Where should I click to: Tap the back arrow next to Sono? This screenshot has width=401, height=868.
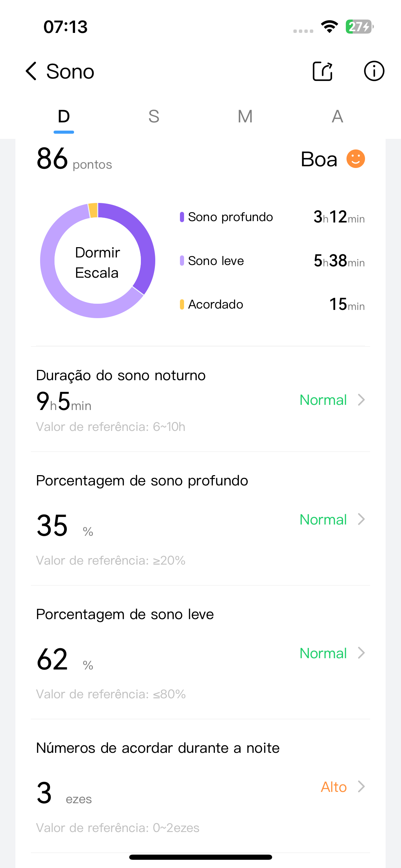31,71
